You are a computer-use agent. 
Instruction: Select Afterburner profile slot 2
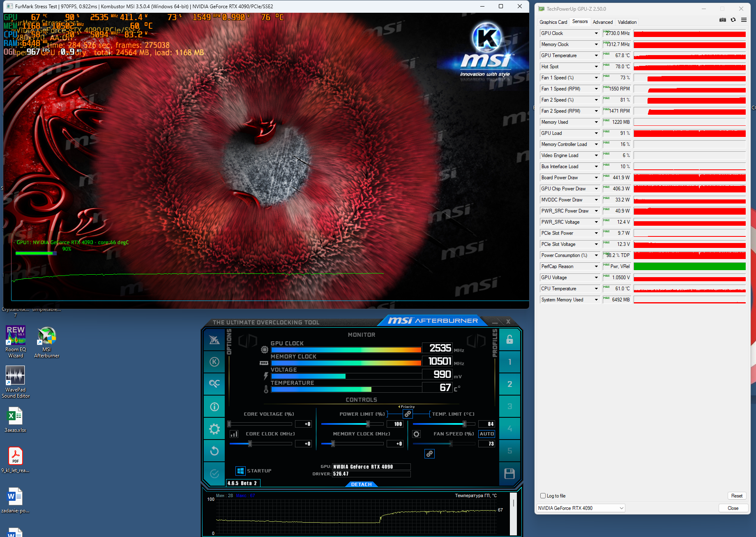click(x=509, y=384)
